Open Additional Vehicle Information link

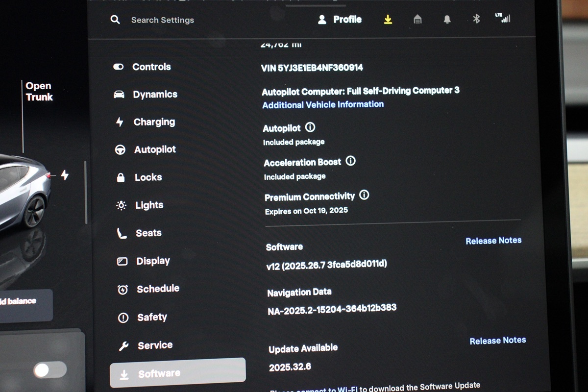coord(323,104)
